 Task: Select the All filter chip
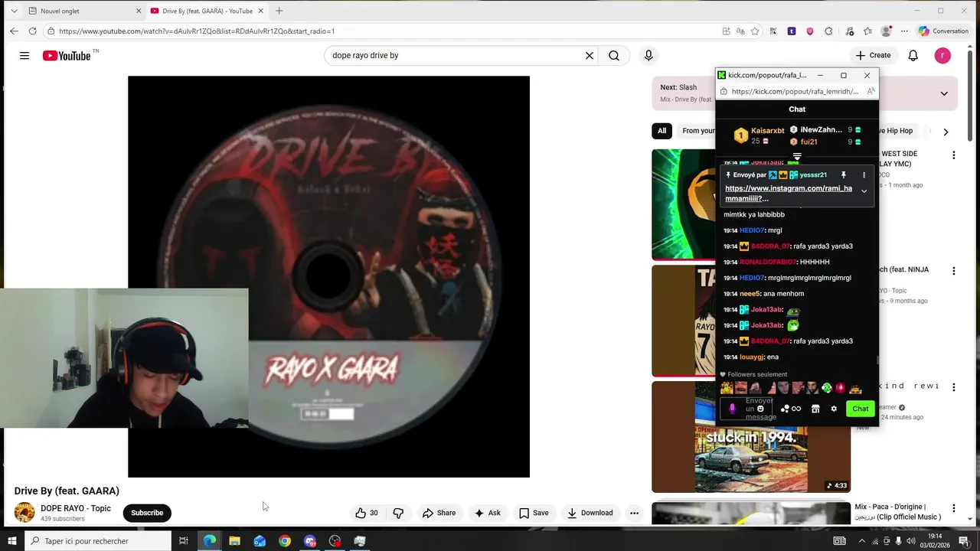pos(661,131)
